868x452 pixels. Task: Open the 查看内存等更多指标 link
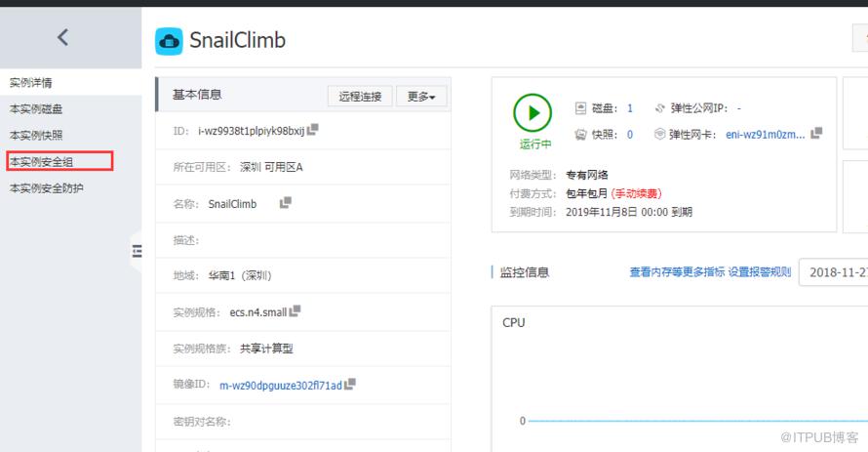tap(677, 272)
